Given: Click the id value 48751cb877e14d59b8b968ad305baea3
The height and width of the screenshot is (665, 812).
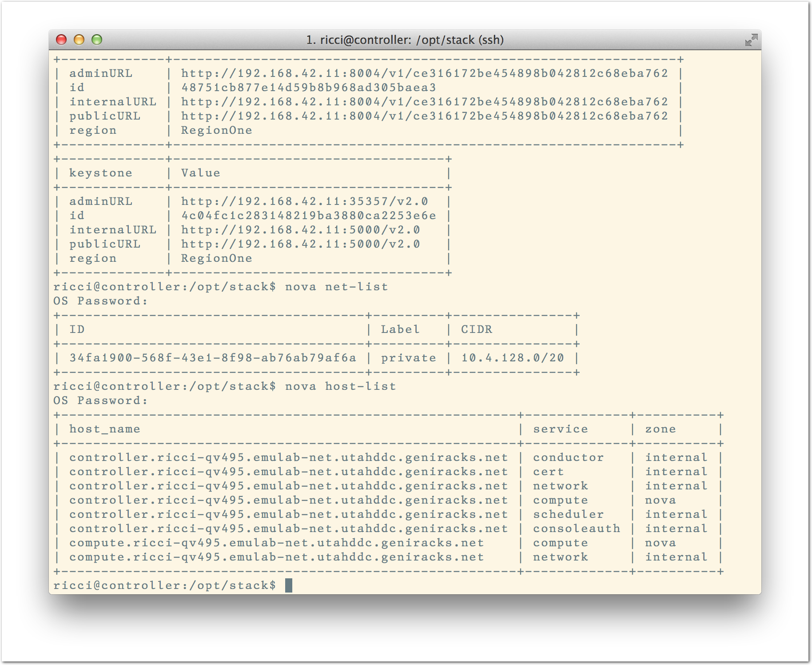Looking at the screenshot, I should click(x=309, y=88).
